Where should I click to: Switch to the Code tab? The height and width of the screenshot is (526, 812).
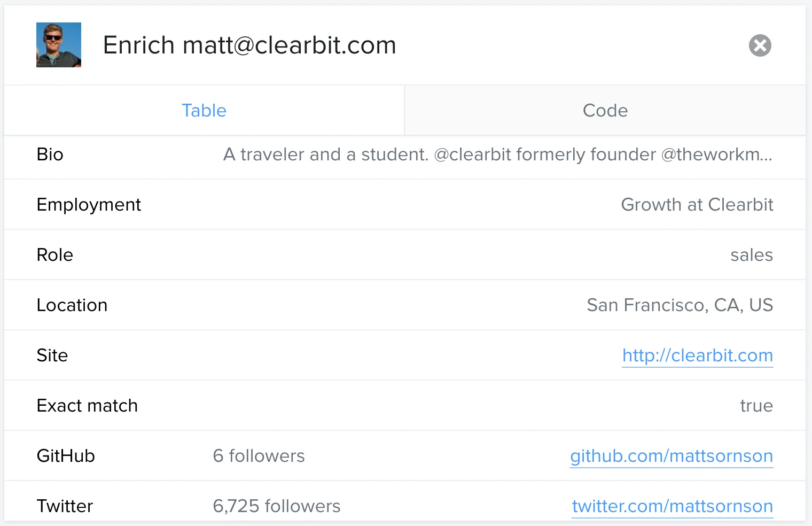[605, 110]
